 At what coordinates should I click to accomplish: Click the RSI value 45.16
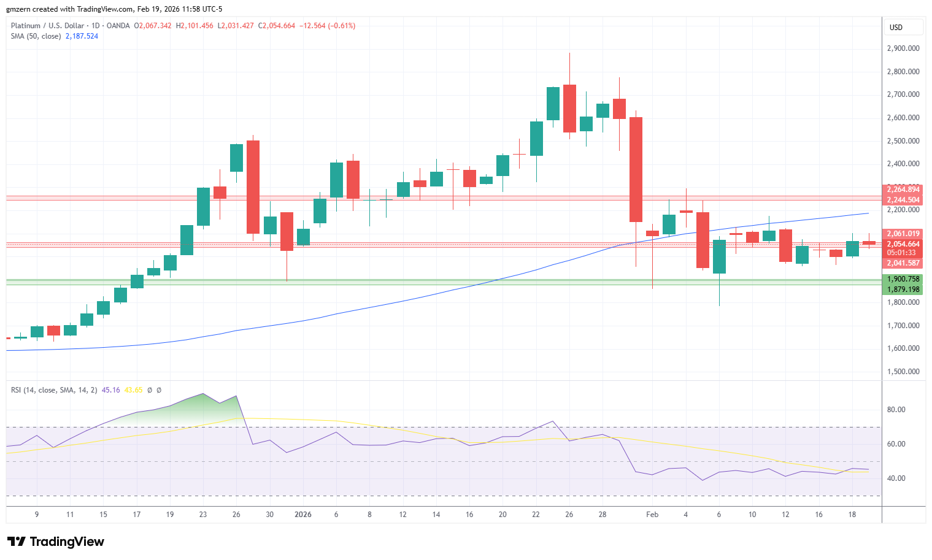[111, 390]
